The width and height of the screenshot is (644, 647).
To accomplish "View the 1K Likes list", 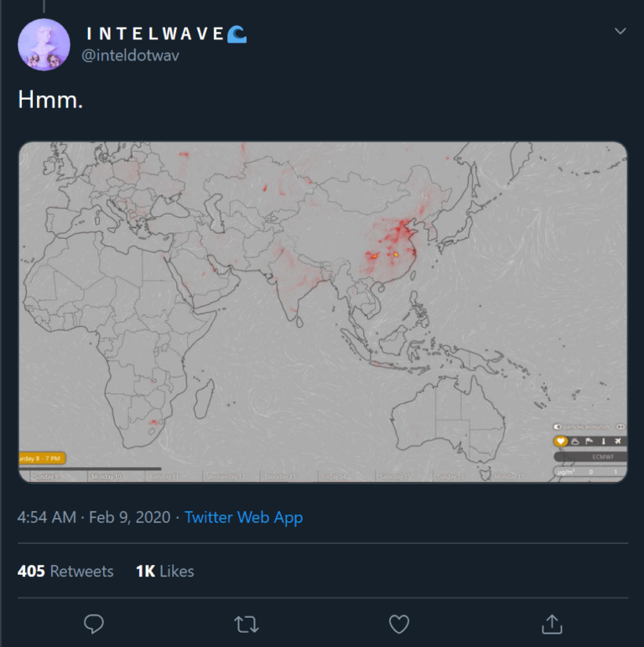I will tap(164, 571).
